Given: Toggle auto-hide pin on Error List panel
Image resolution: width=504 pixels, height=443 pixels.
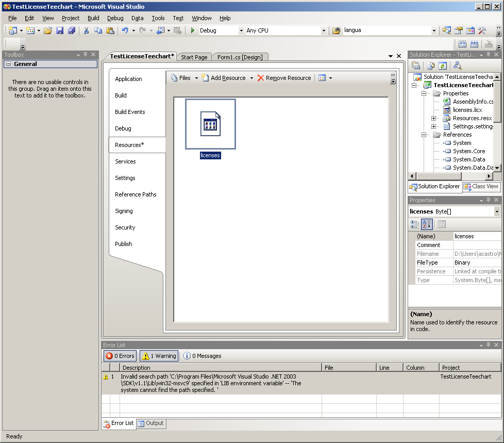Looking at the screenshot, I should (488, 345).
